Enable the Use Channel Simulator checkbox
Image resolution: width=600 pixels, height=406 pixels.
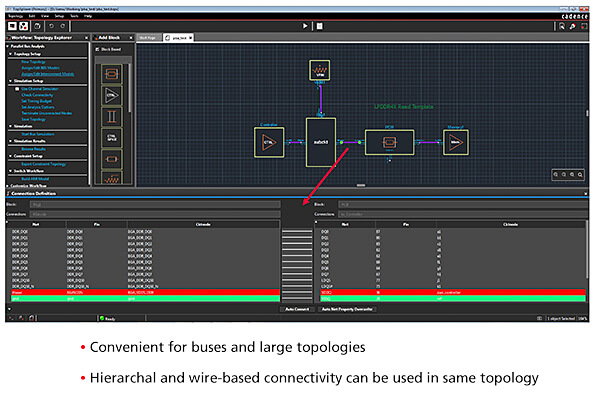(x=17, y=88)
